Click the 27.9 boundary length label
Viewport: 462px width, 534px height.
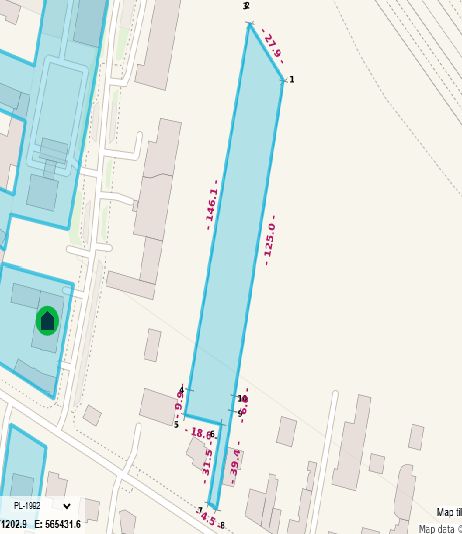(x=273, y=46)
